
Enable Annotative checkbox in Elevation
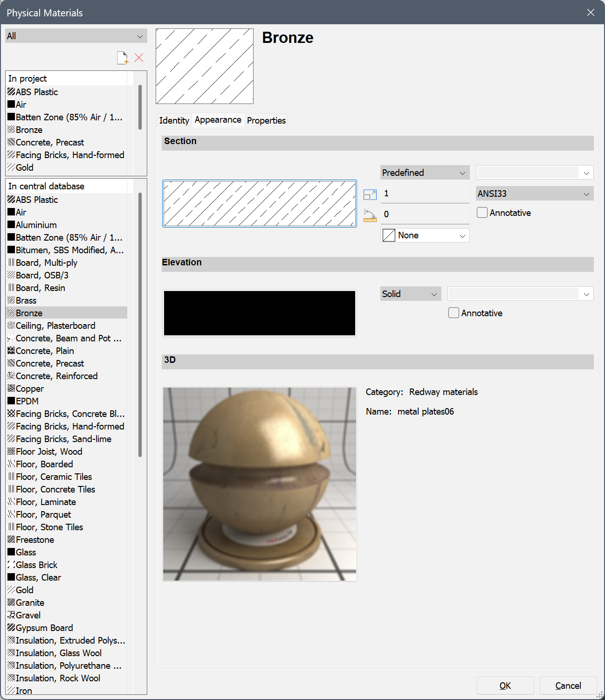tap(454, 313)
